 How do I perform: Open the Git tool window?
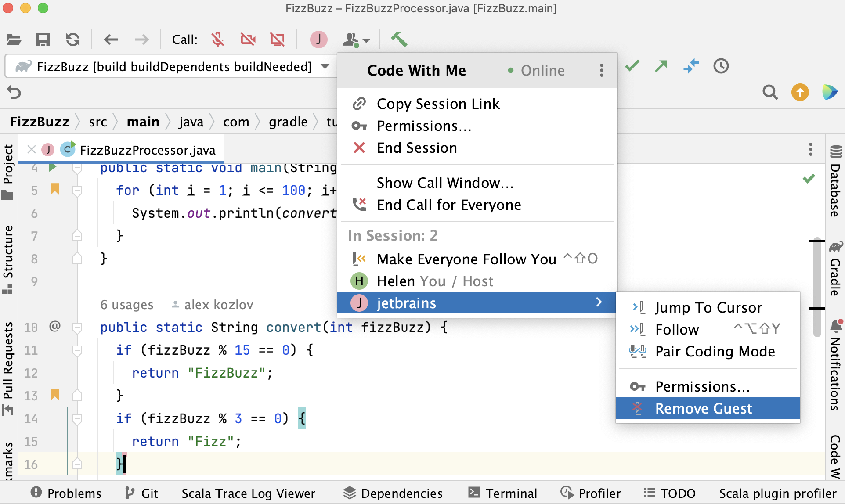tap(141, 493)
